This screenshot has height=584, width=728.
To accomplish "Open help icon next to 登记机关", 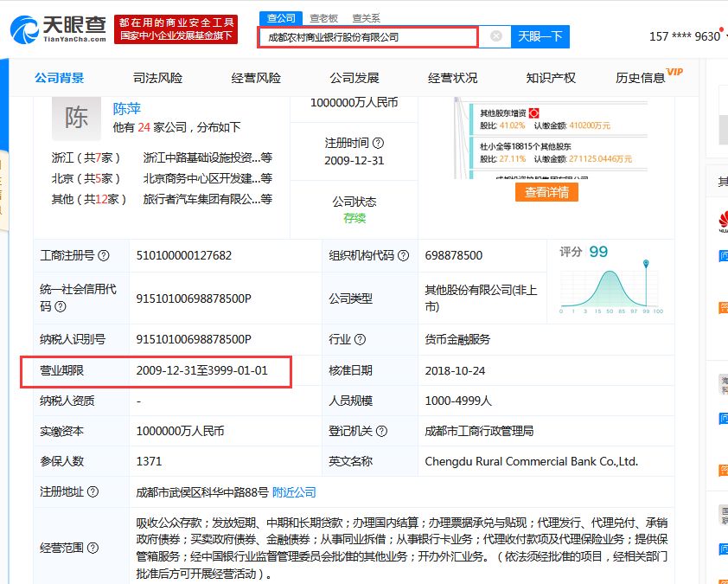I will click(x=381, y=431).
